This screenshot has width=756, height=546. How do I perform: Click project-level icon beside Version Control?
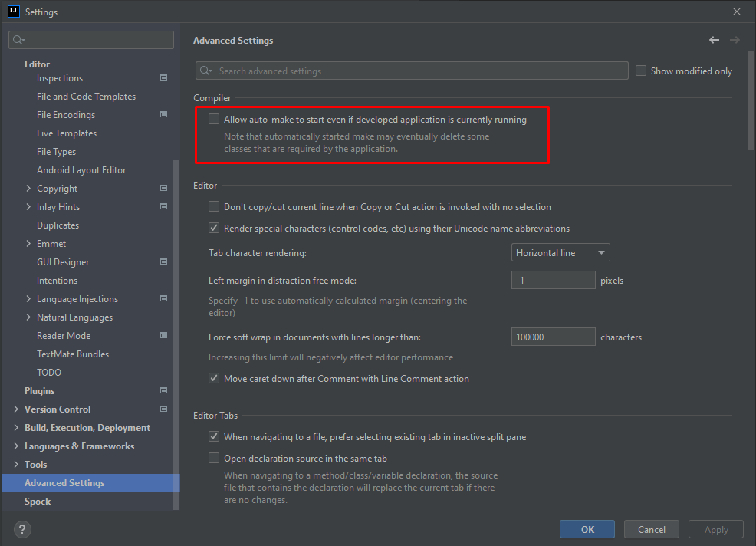pyautogui.click(x=163, y=409)
